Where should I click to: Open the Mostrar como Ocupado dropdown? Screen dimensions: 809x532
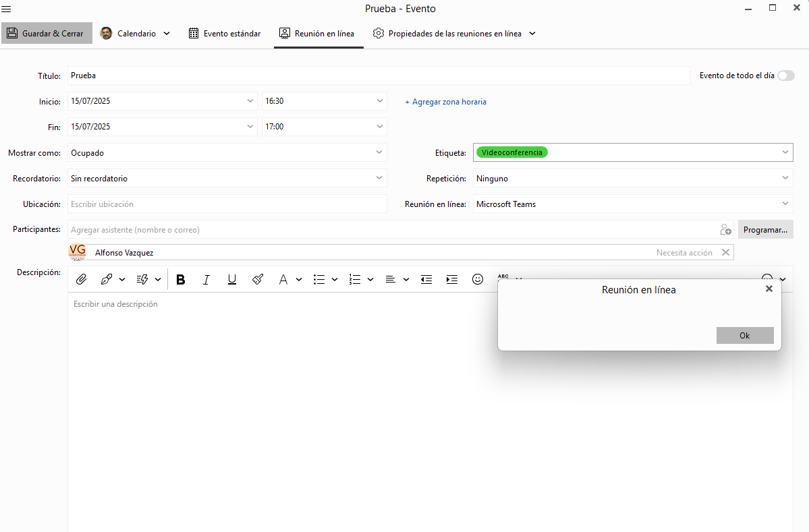click(x=227, y=152)
